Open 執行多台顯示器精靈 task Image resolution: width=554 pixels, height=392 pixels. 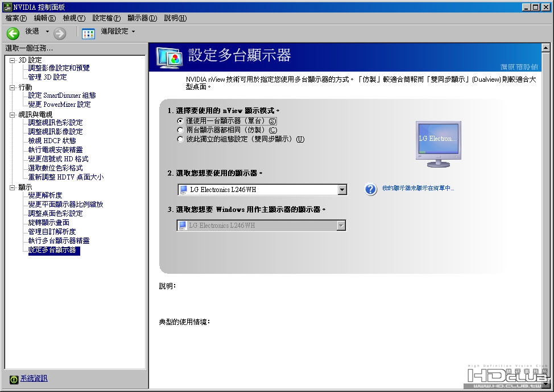[59, 241]
